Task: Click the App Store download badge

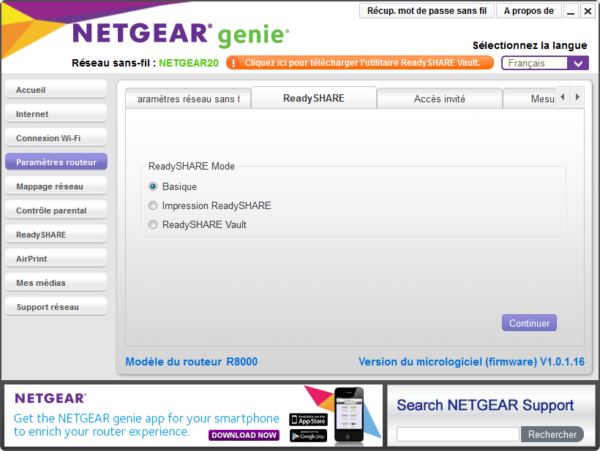Action: click(309, 418)
